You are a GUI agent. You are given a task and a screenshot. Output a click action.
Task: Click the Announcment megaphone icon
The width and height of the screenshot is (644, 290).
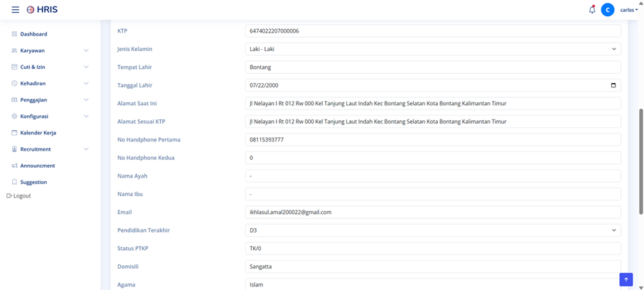coord(14,166)
